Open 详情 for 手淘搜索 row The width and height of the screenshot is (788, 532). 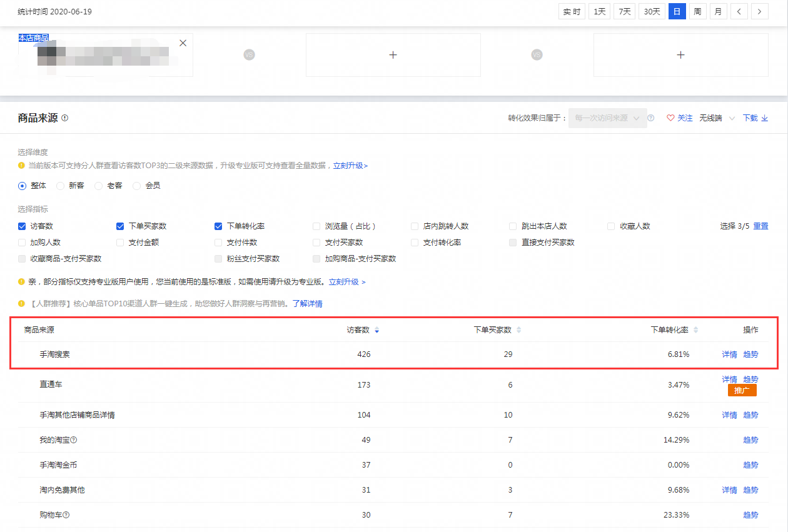click(x=729, y=354)
